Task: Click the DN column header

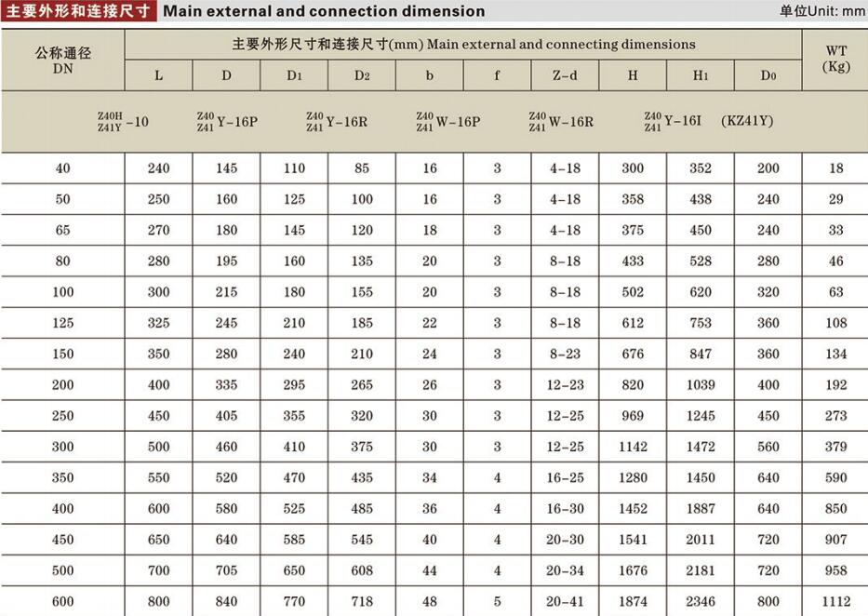Action: pos(61,56)
